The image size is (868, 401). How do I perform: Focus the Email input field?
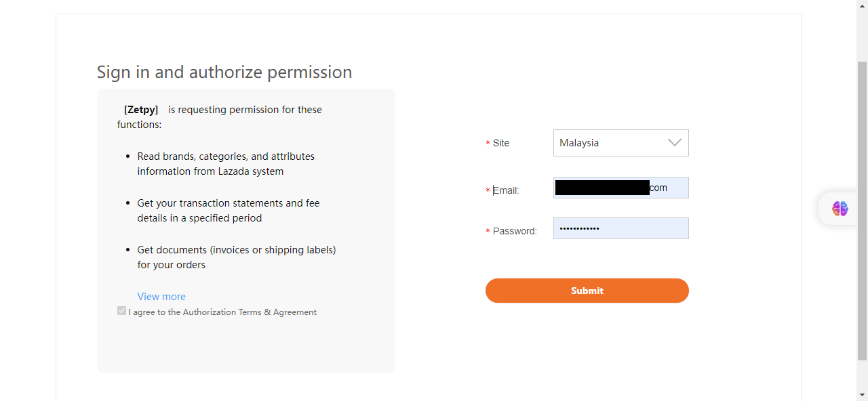tap(620, 188)
